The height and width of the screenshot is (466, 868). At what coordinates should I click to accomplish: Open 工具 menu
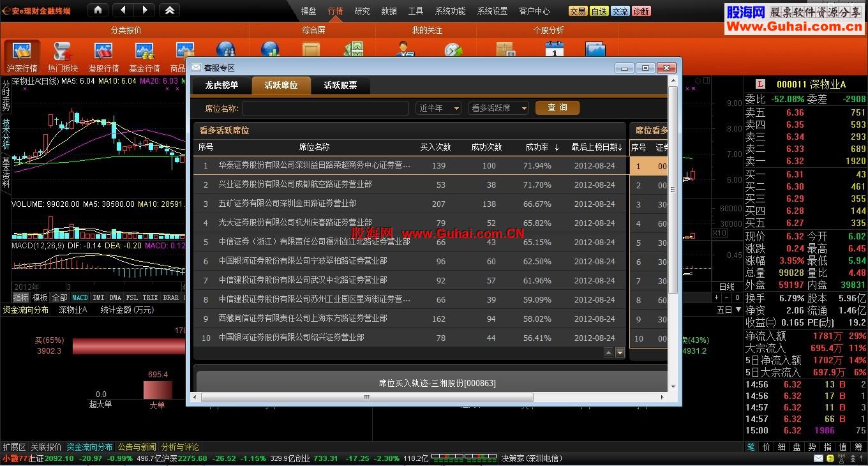pos(416,11)
